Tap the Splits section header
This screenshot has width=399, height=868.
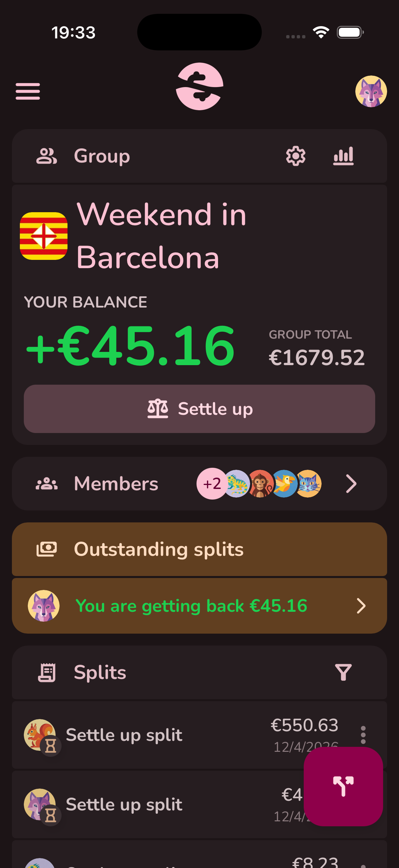[x=100, y=672]
